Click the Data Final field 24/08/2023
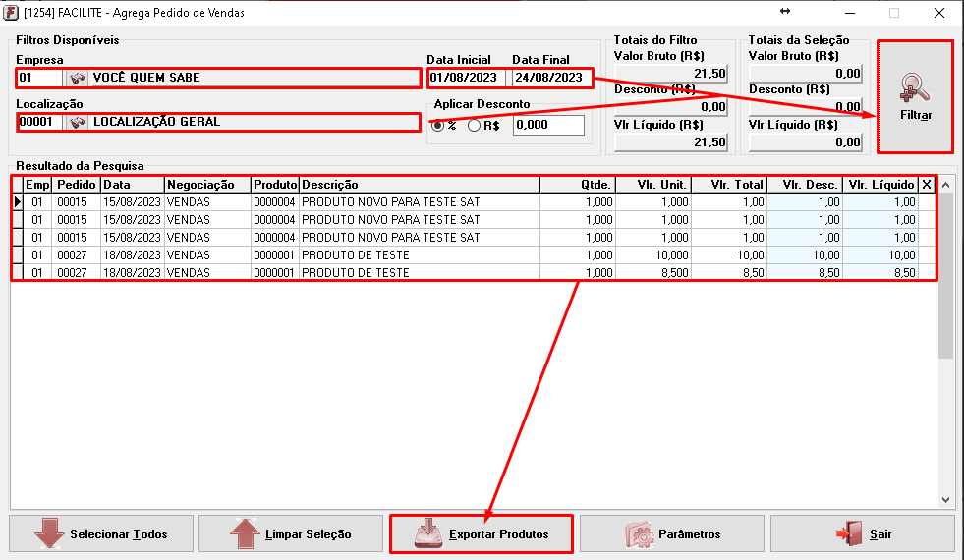The image size is (964, 560). 551,78
